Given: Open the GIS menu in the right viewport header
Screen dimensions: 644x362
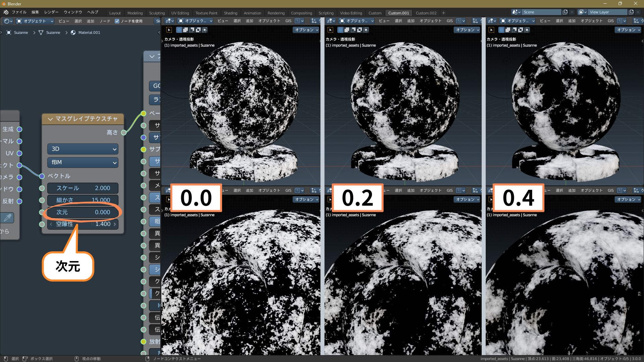Looking at the screenshot, I should [611, 21].
